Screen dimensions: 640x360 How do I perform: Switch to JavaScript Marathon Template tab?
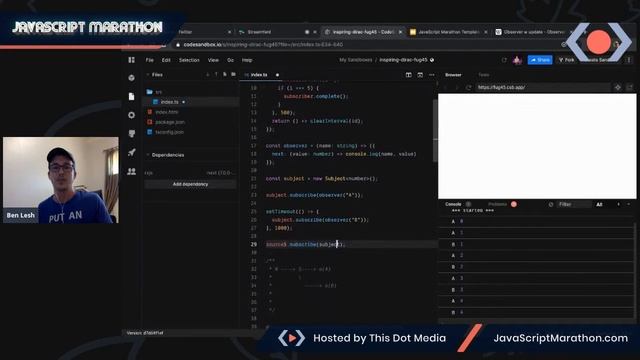[x=448, y=32]
